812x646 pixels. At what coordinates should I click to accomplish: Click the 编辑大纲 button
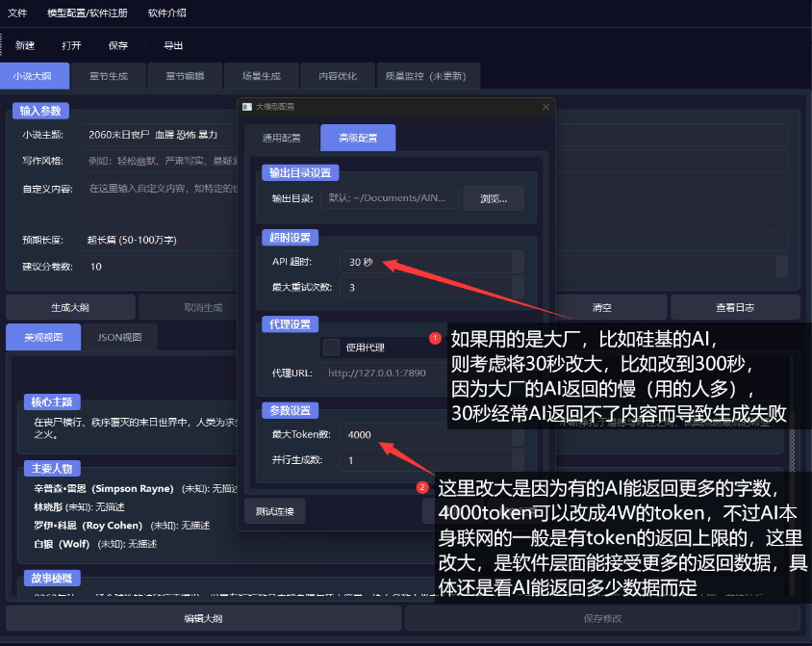tap(204, 618)
